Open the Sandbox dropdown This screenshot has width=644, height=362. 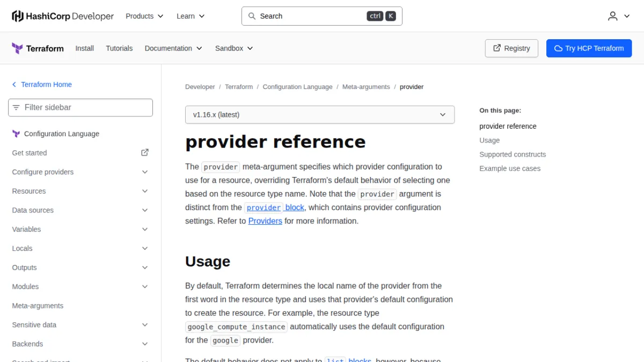pyautogui.click(x=234, y=48)
